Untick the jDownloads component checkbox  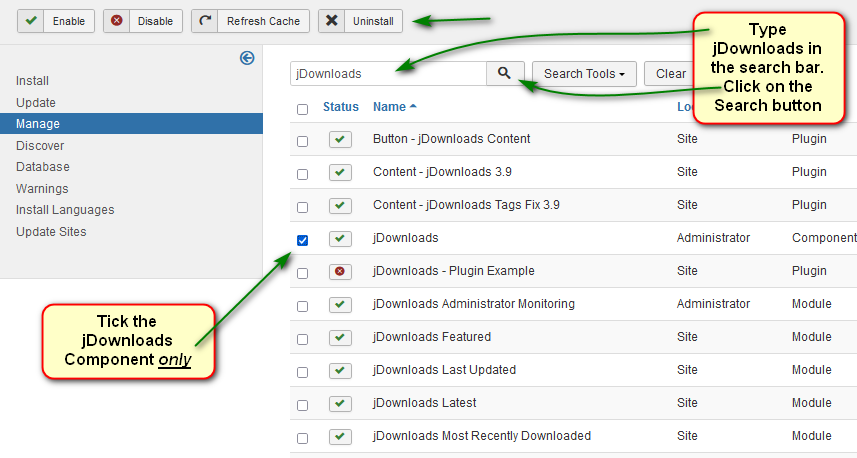tap(302, 240)
